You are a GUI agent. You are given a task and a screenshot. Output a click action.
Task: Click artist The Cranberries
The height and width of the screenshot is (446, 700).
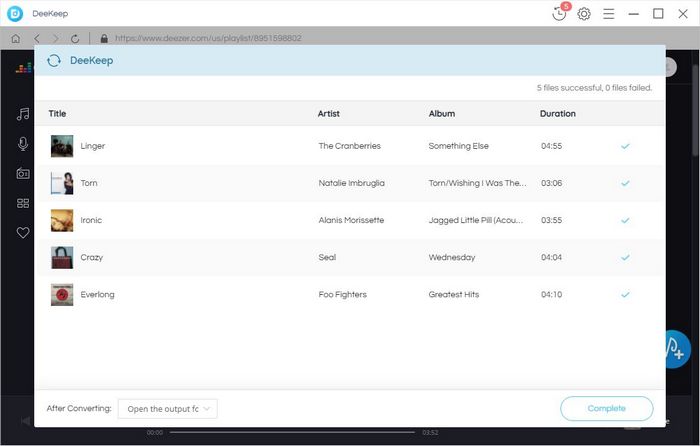(350, 146)
